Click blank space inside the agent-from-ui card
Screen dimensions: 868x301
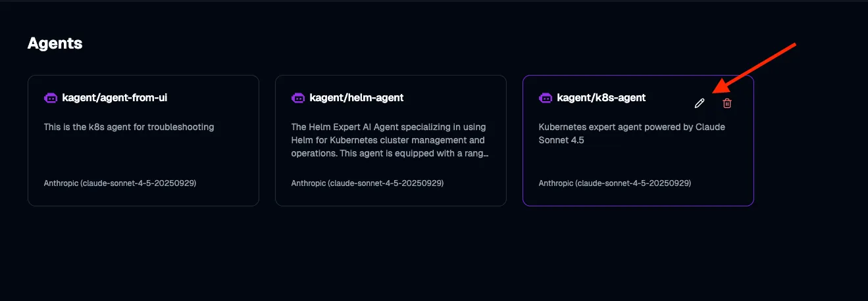[143, 158]
